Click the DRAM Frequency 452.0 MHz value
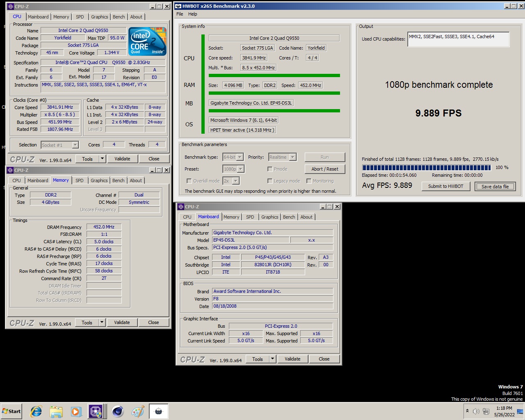The image size is (525, 420). (104, 227)
